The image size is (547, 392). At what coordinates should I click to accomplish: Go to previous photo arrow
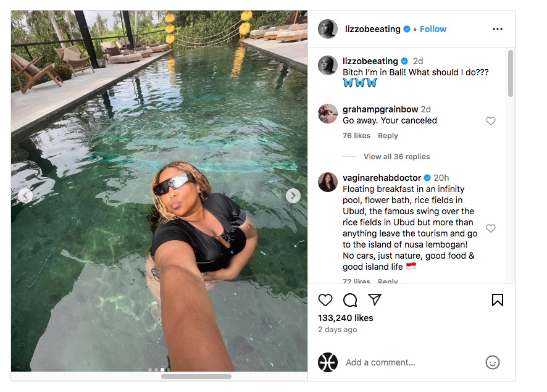pos(25,196)
